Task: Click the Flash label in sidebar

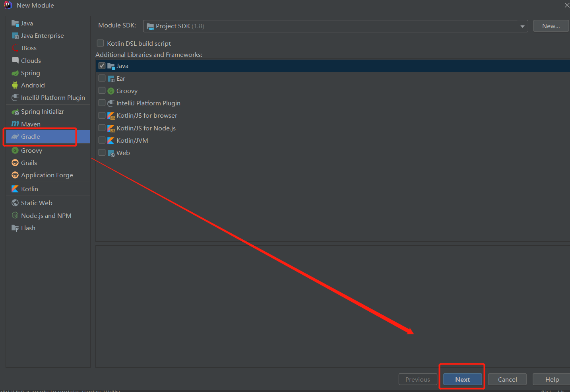Action: pyautogui.click(x=28, y=228)
